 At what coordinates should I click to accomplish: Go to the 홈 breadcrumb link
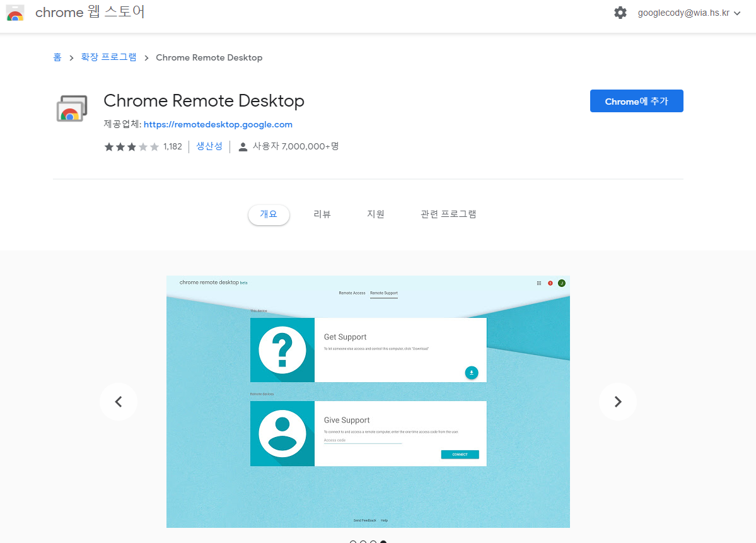tap(57, 57)
